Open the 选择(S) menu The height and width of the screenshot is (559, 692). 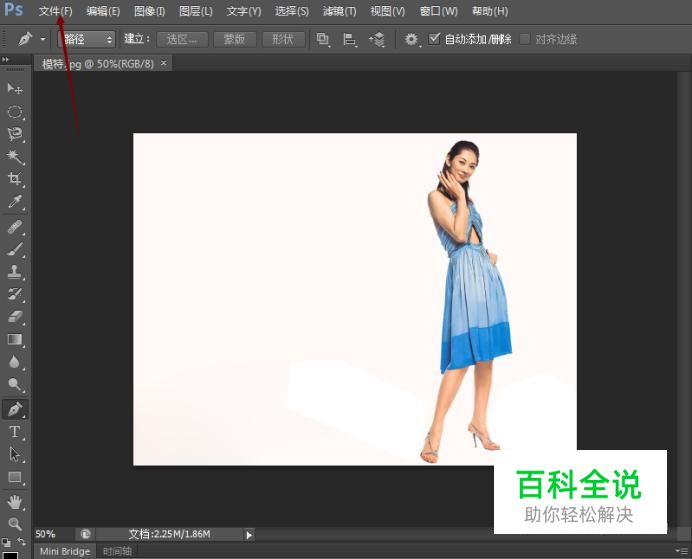point(292,11)
